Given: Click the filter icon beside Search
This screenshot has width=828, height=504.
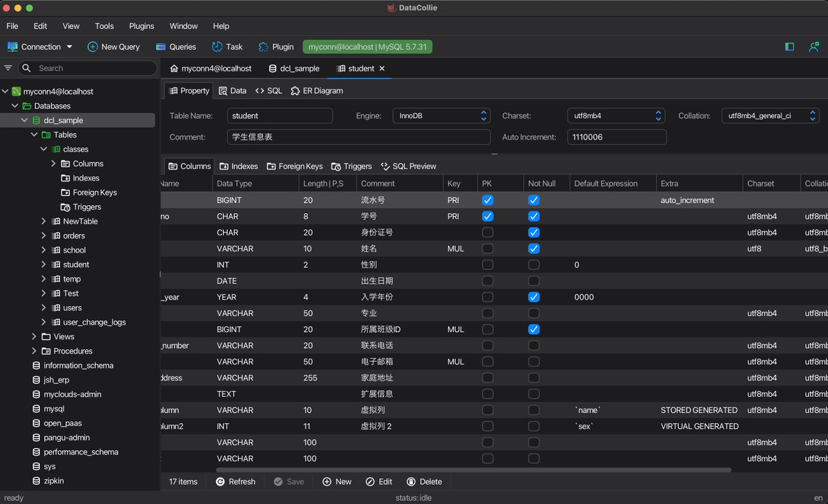Looking at the screenshot, I should [8, 68].
